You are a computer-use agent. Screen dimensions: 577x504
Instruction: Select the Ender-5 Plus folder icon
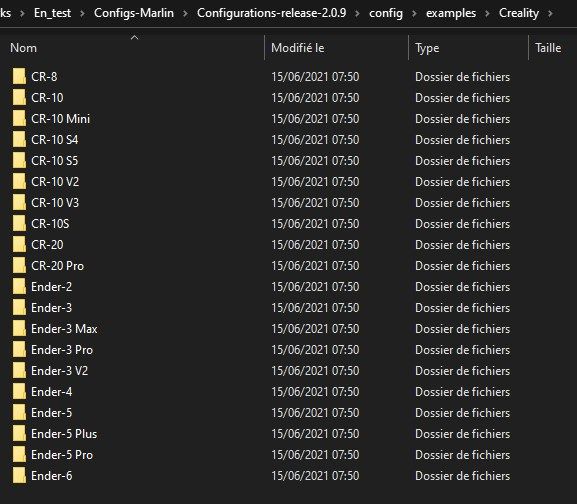(x=19, y=433)
